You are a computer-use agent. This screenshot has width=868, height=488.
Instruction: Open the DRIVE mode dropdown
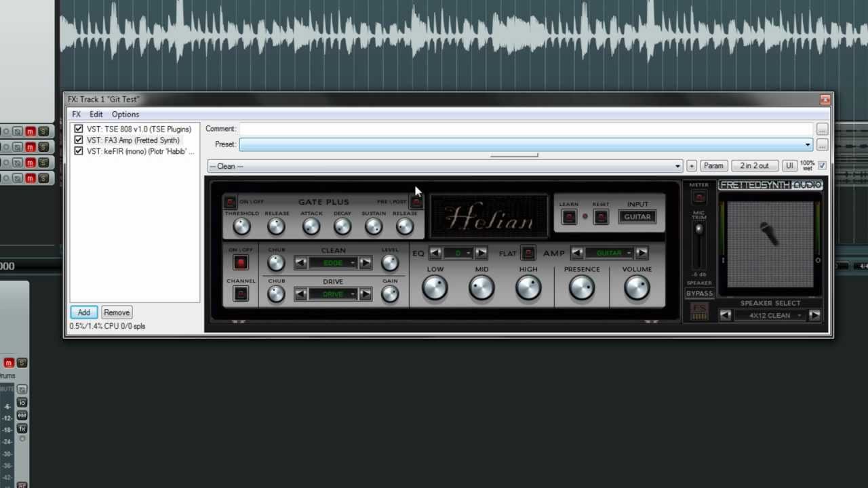(334, 294)
